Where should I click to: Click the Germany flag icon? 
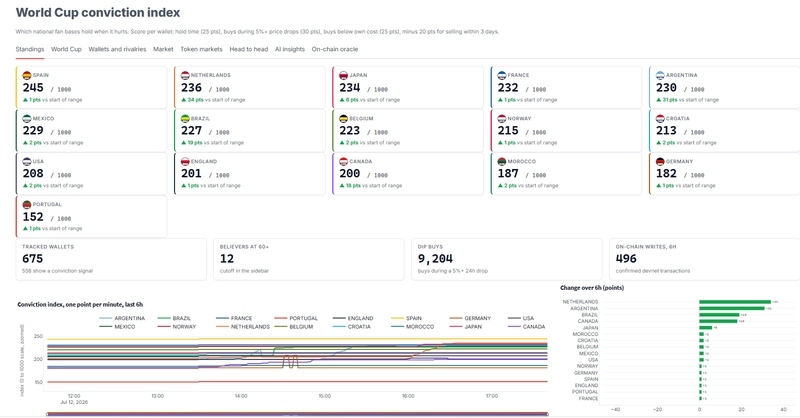[x=660, y=161]
